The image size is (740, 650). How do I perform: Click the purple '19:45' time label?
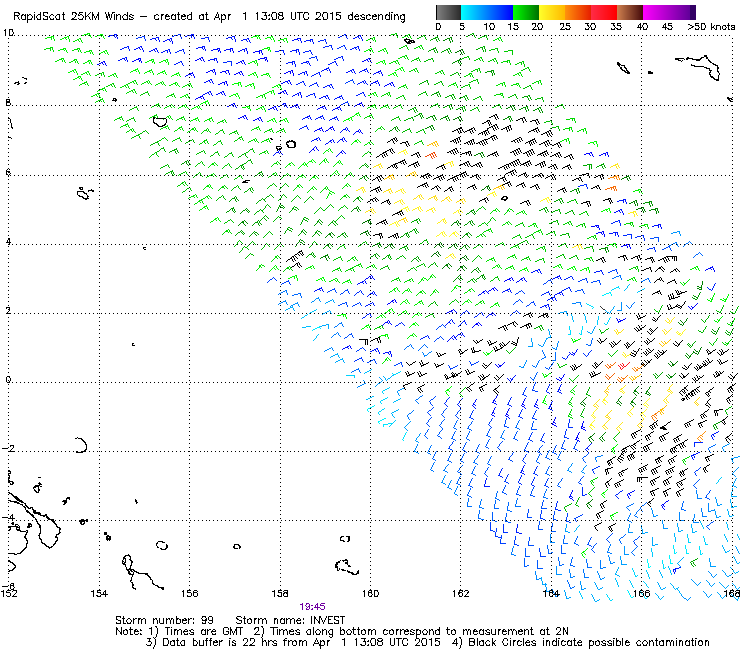(x=312, y=607)
